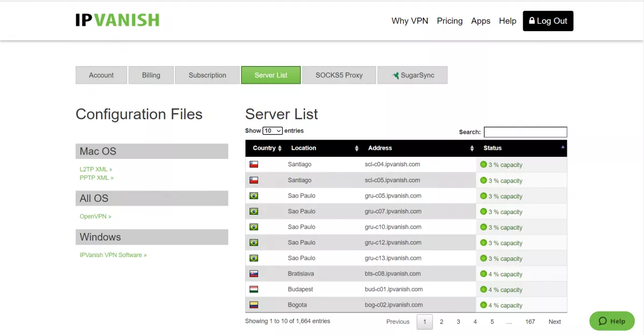This screenshot has height=335, width=644.
Task: Sort server list by Address column
Action: click(419, 148)
